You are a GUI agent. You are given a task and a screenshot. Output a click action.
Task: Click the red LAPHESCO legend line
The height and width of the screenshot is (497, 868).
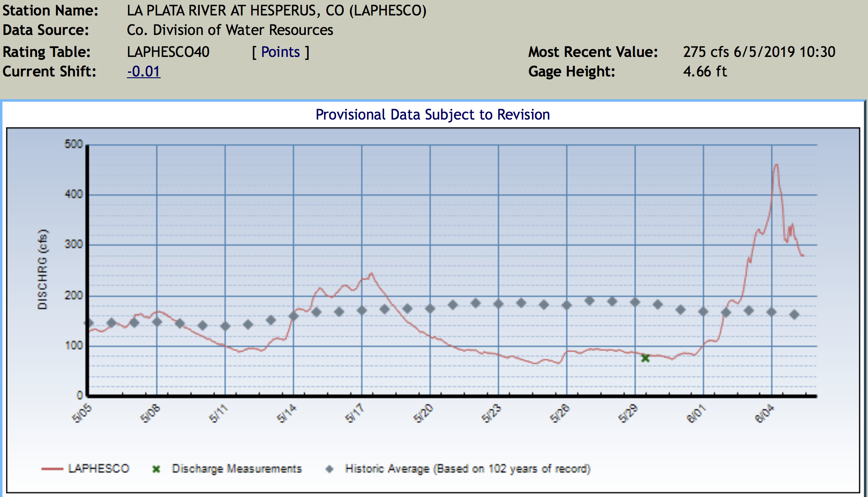(52, 469)
